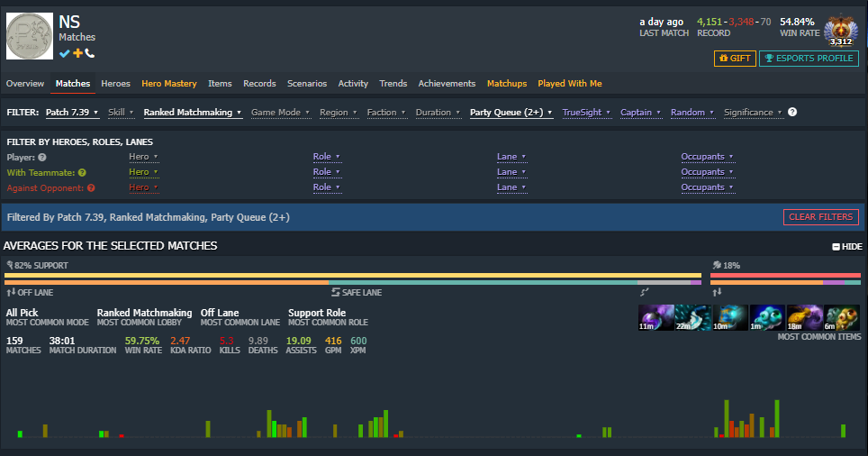Open the Player row Hero dropdown

point(143,157)
